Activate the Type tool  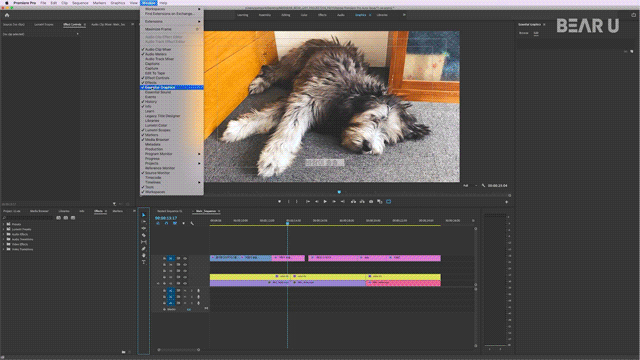(144, 262)
